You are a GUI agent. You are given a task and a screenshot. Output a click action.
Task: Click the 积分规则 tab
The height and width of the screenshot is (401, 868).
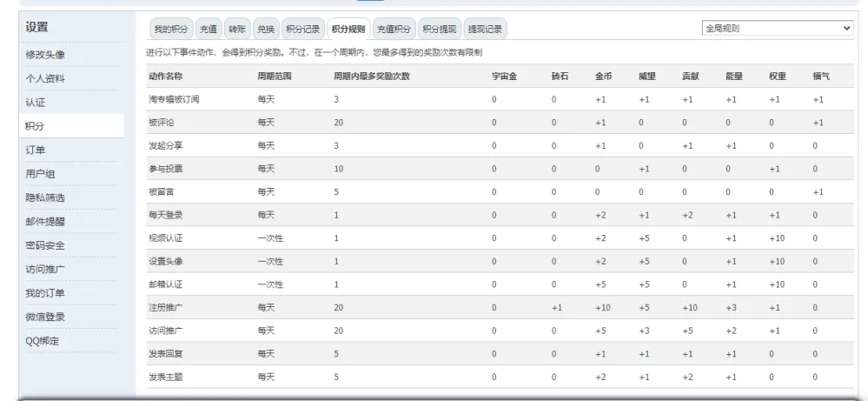[348, 30]
